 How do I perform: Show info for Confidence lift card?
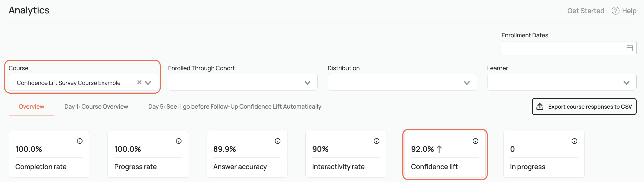pos(475,141)
